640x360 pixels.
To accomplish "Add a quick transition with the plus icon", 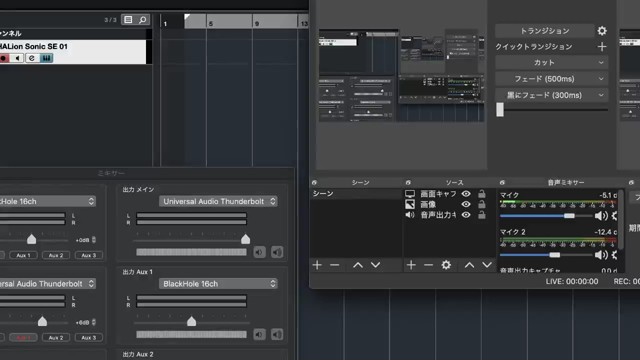I will pos(602,47).
